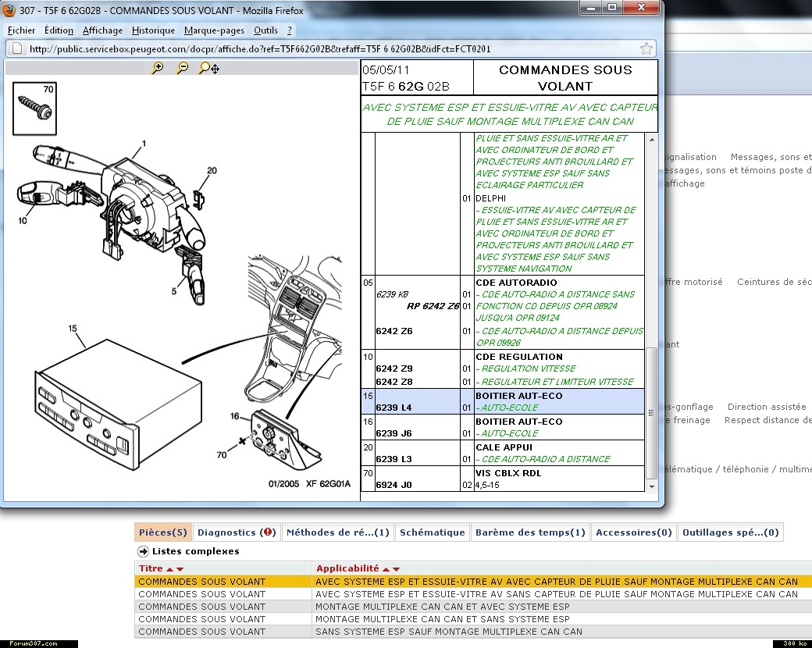Image resolution: width=812 pixels, height=648 pixels.
Task: Click the URL address field
Action: (x=331, y=48)
